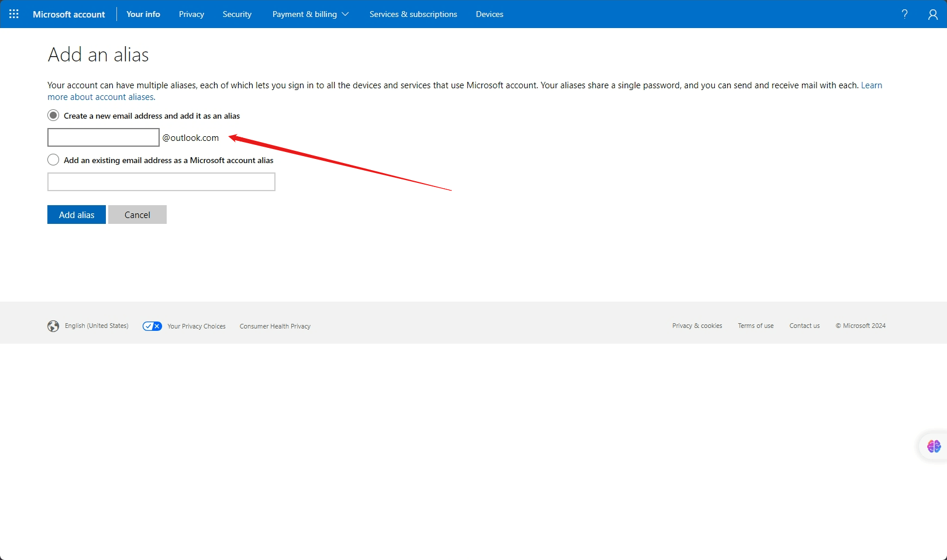Focus the existing email address input field
Screen dimensions: 947x560
click(161, 182)
